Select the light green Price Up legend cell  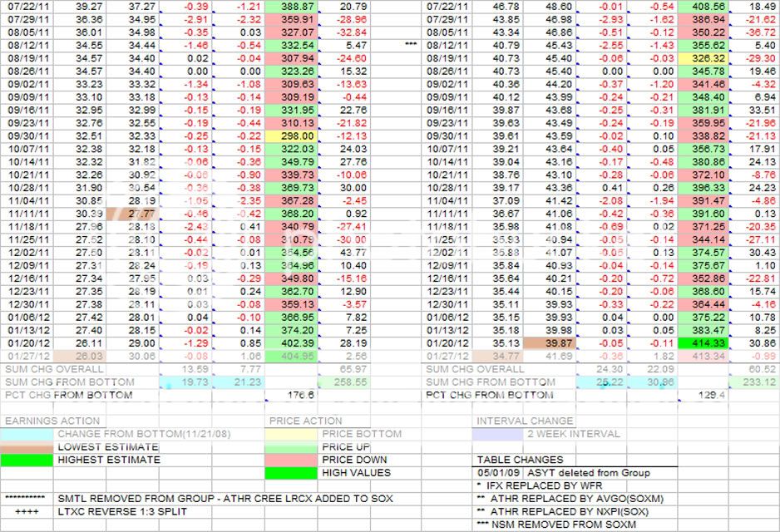[294, 446]
